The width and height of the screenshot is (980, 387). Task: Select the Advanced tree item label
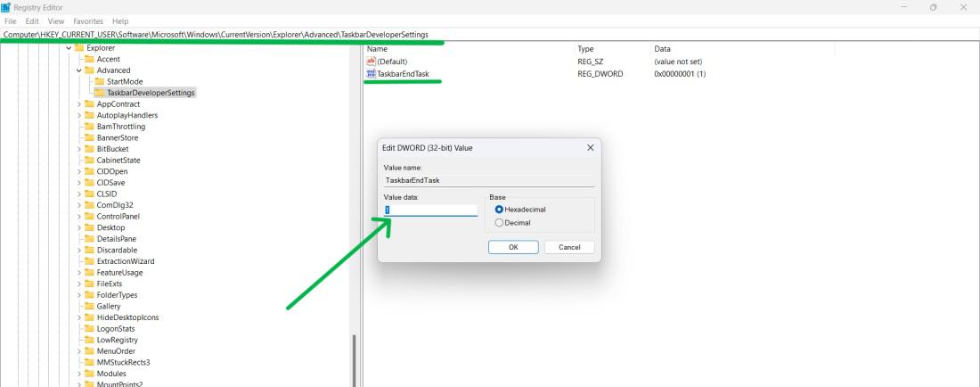point(113,70)
